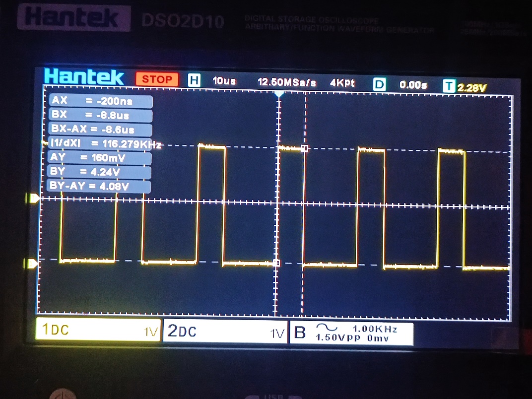Click the 4Kpt memory depth readout

coord(342,83)
